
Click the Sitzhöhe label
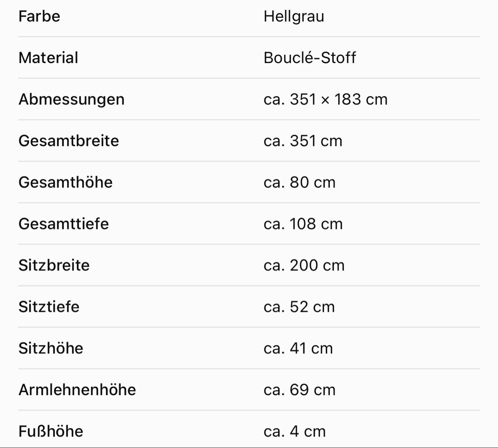[x=51, y=348]
